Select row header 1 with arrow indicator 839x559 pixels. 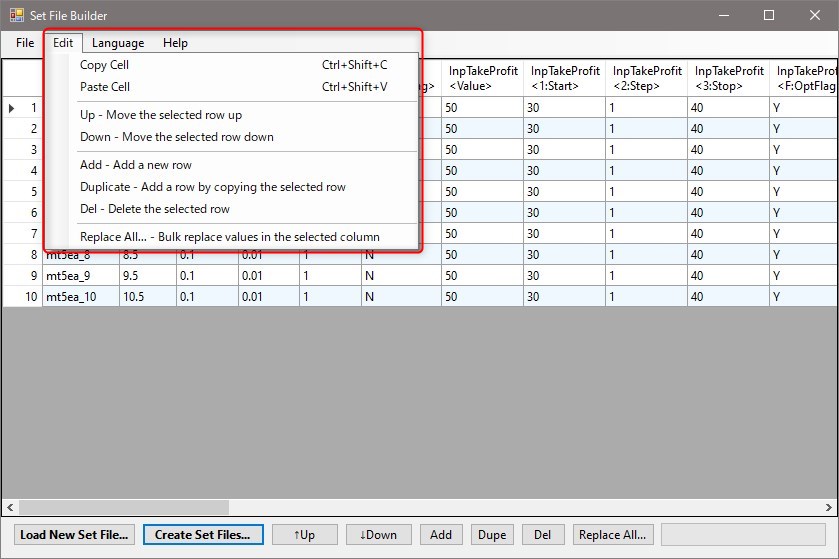click(22, 108)
